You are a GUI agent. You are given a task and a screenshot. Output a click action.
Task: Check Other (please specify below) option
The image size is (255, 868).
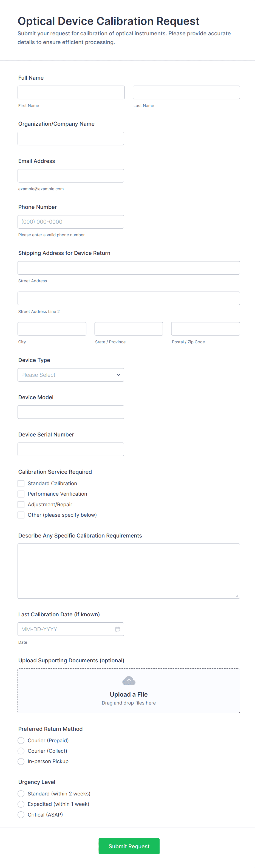21,515
